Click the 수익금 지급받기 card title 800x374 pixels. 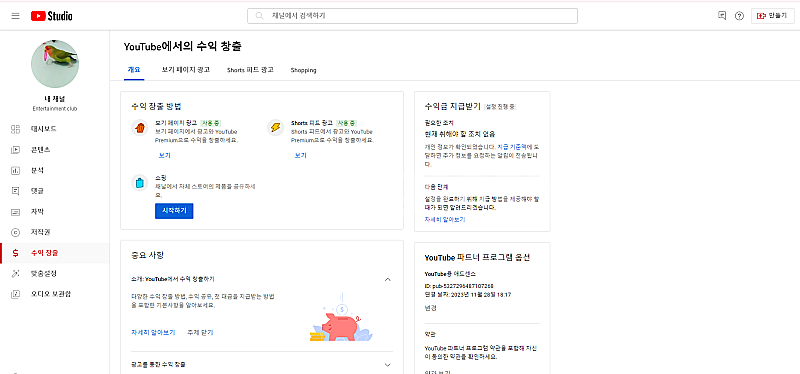point(453,107)
